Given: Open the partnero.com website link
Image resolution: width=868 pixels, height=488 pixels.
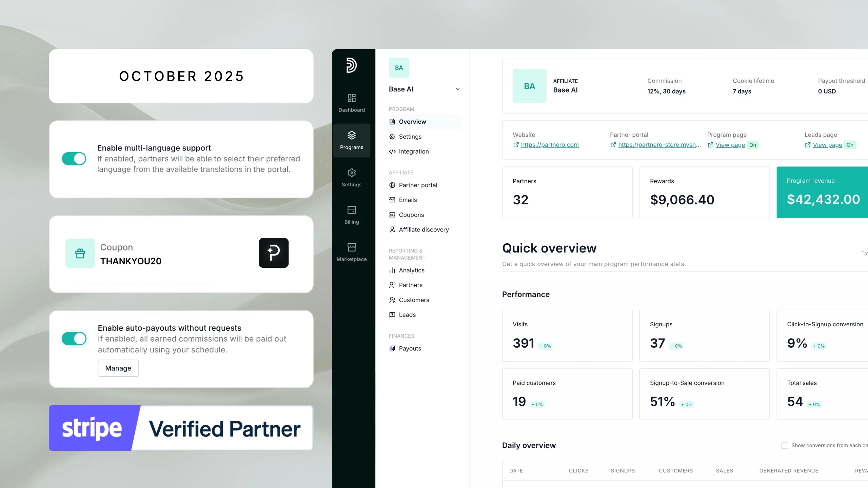Looking at the screenshot, I should [x=549, y=145].
